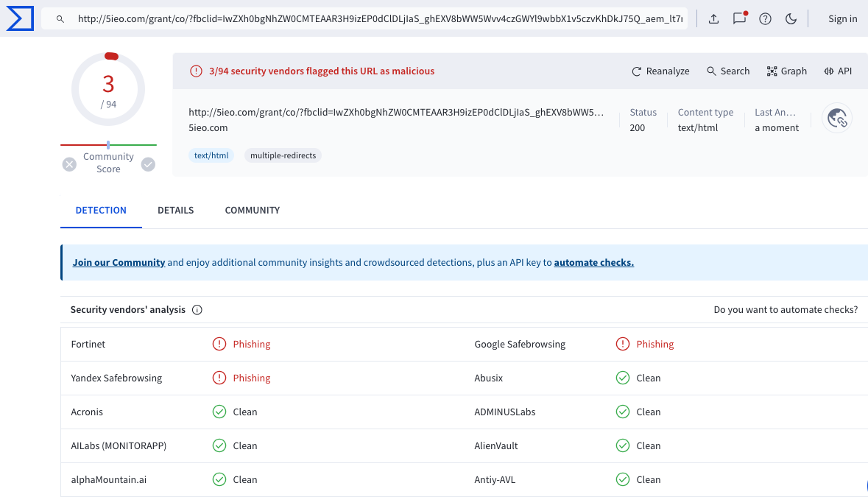Screen dimensions: 868x497
Task: Click AILabs (MONITORAPP) clean checkmark icon
Action: coord(219,445)
